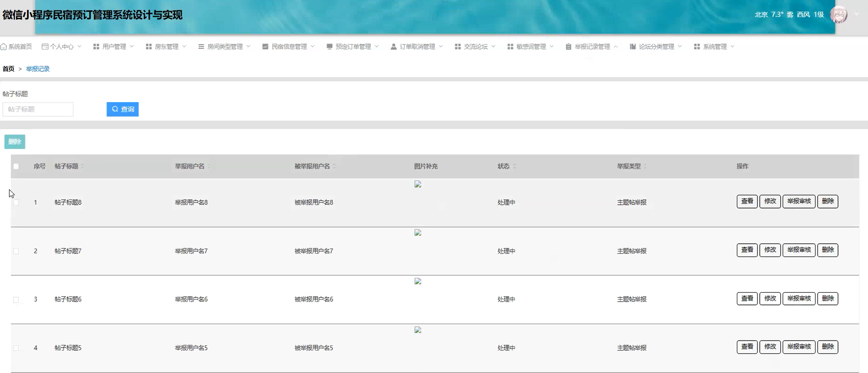Click sort arrows next to 举报用户名 header
The image size is (868, 373).
[209, 166]
